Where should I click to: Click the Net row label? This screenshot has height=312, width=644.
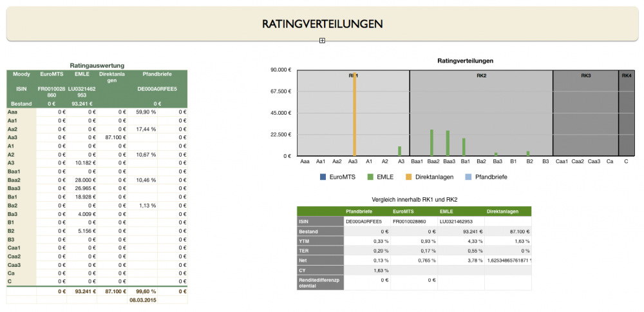[x=320, y=260]
